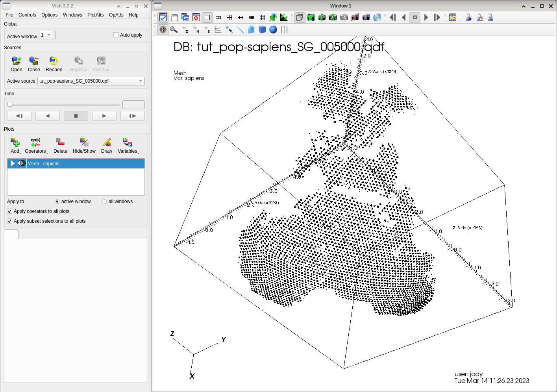
Task: Open the Operators menu icon
Action: (35, 142)
